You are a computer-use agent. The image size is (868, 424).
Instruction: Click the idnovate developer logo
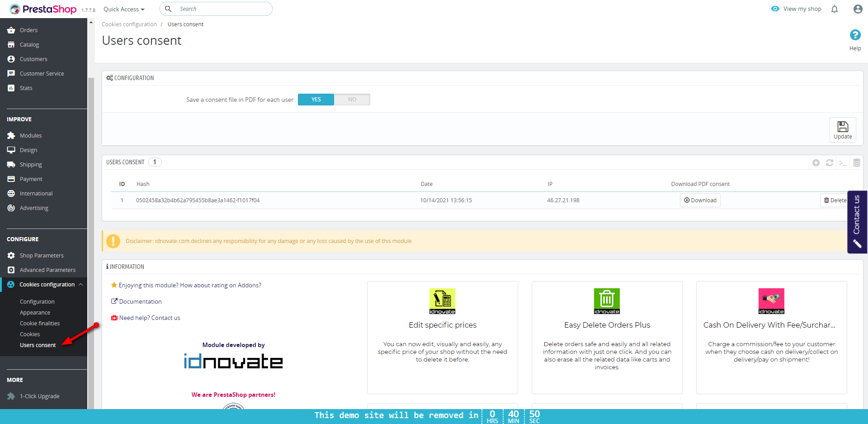tap(233, 362)
